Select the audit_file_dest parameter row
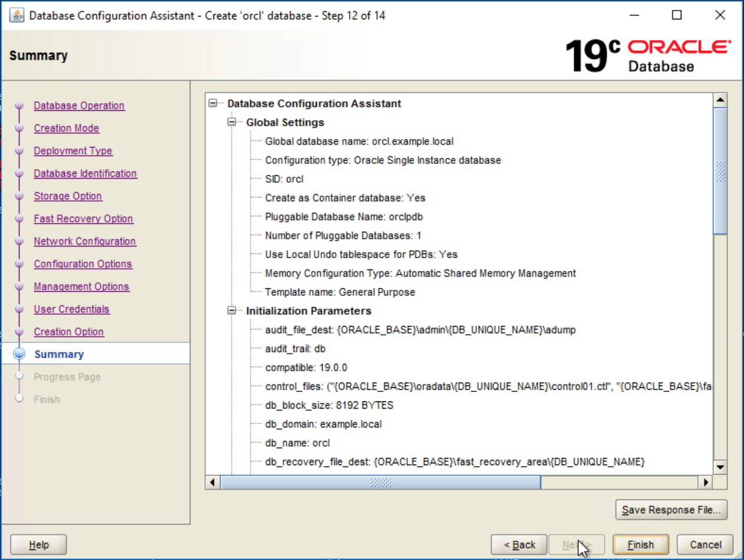 pyautogui.click(x=420, y=330)
